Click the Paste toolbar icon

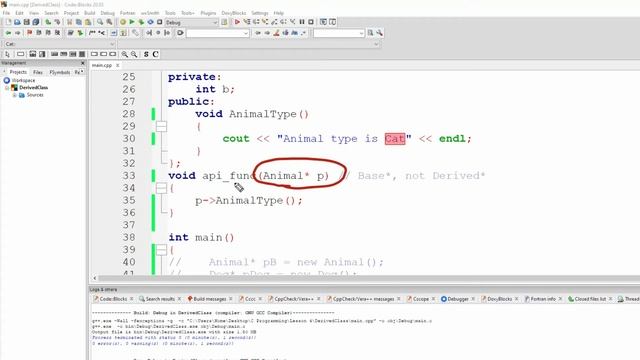pyautogui.click(x=87, y=22)
